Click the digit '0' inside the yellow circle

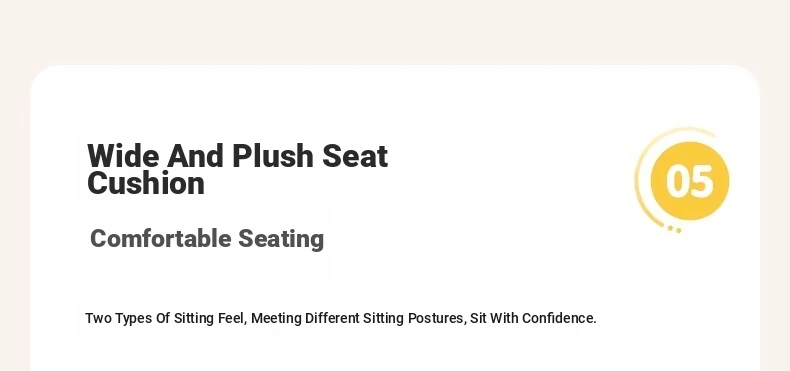678,181
